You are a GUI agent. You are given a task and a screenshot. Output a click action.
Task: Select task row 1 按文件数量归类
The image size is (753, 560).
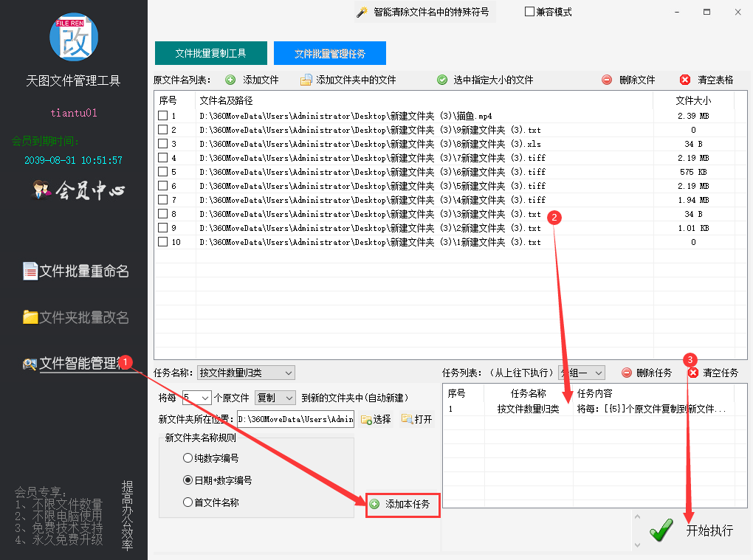594,409
